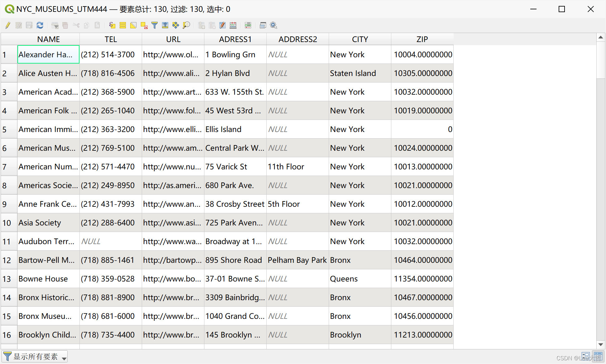Screen dimensions: 606x364
Task: Deselect all features icon
Action: [144, 25]
